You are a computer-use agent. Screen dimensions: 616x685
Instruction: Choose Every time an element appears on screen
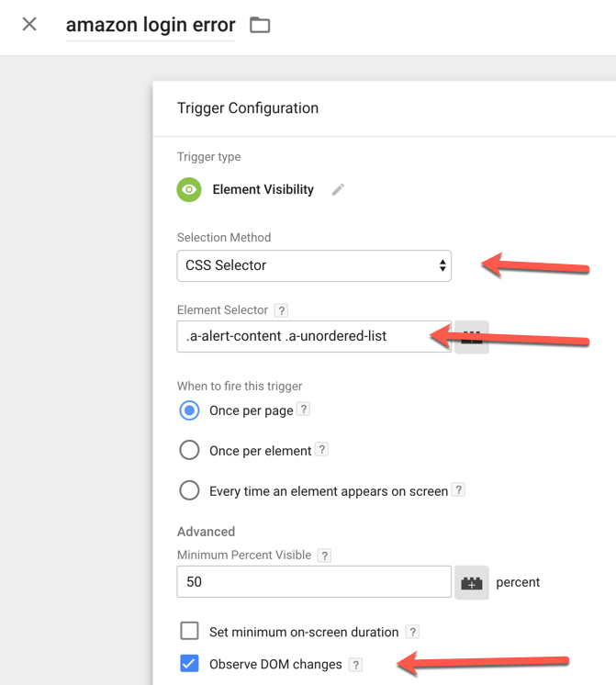(x=189, y=490)
